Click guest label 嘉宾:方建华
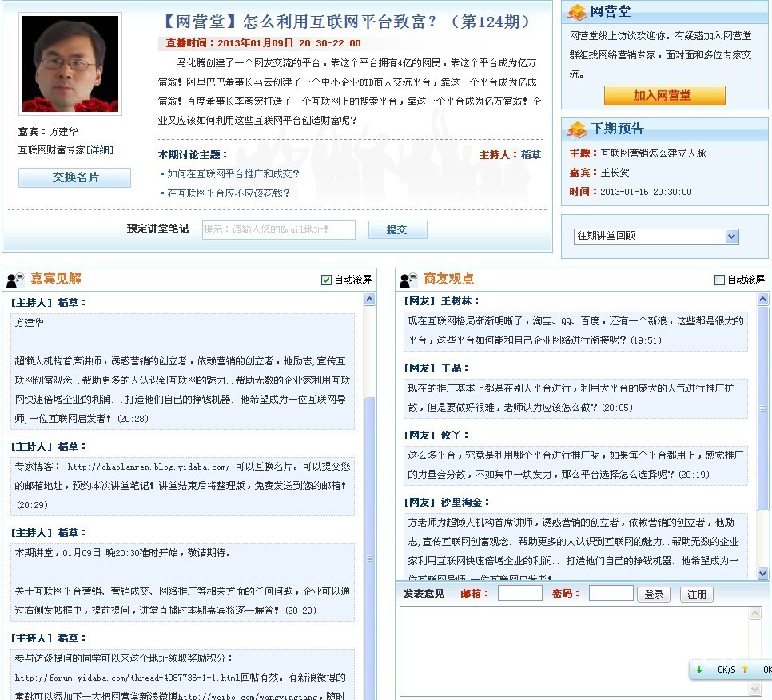Screen dimensions: 772x700 tap(48, 132)
